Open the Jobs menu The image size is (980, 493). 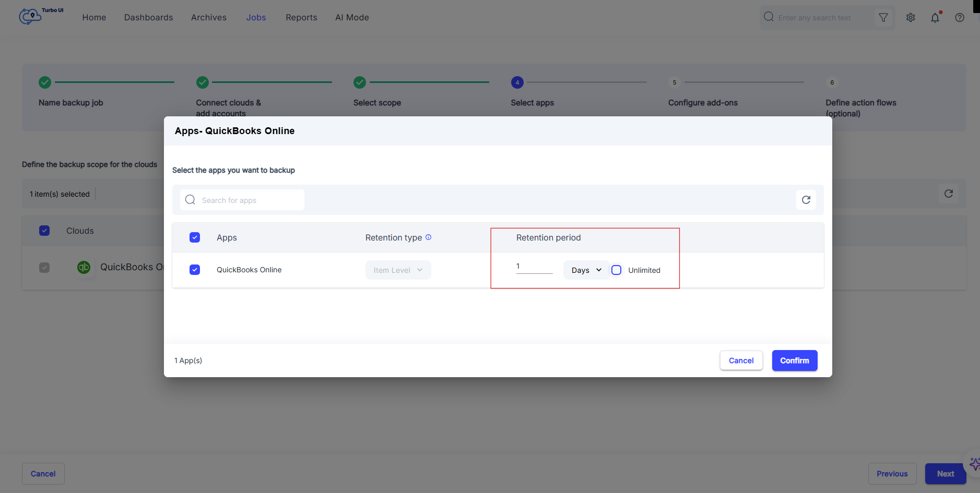[256, 18]
